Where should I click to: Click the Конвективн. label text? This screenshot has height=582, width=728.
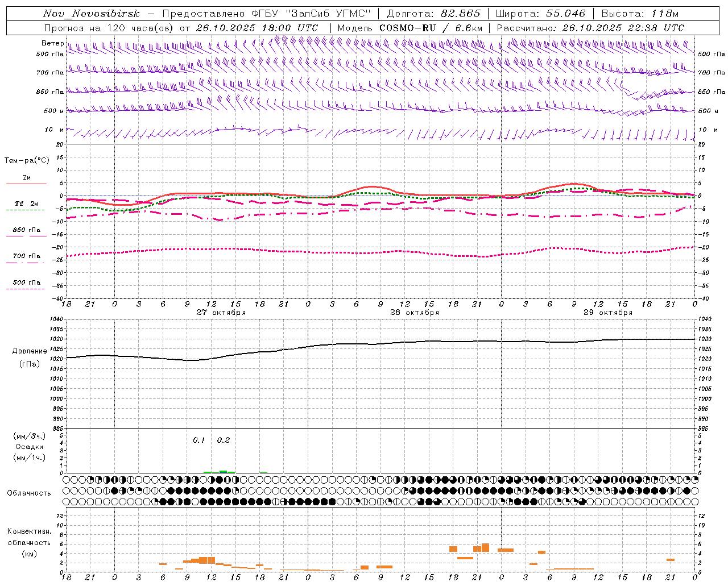point(29,531)
